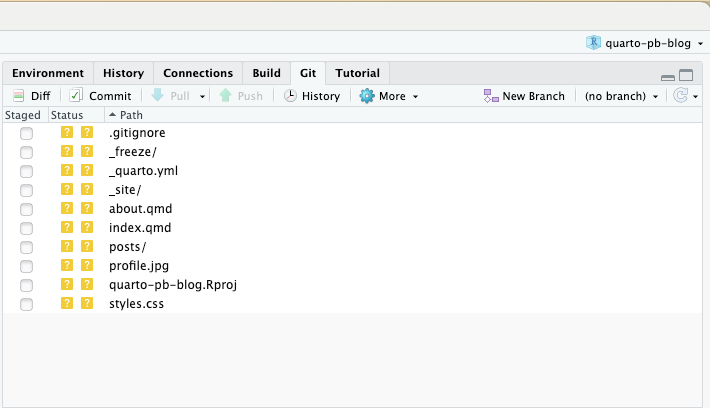Image resolution: width=710 pixels, height=408 pixels.
Task: Open the quarto-pb-blog project menu arrow
Action: tap(700, 43)
